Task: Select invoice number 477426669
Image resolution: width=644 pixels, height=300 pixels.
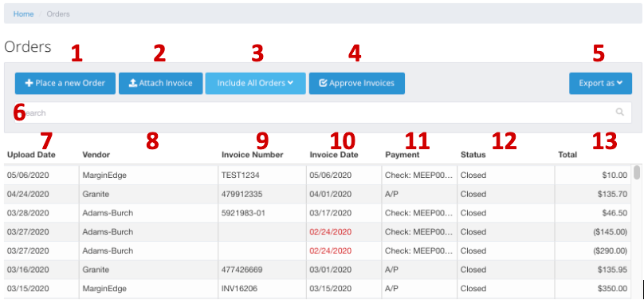Action: point(241,270)
